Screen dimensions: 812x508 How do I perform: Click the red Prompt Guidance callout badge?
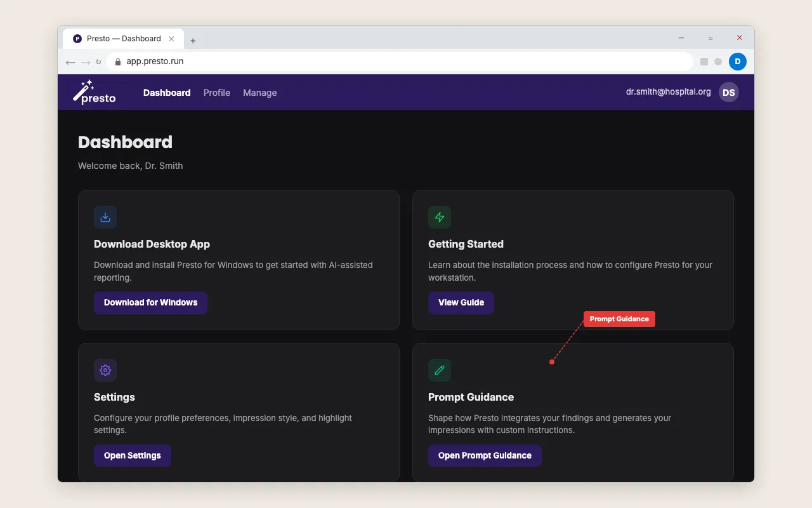click(619, 319)
